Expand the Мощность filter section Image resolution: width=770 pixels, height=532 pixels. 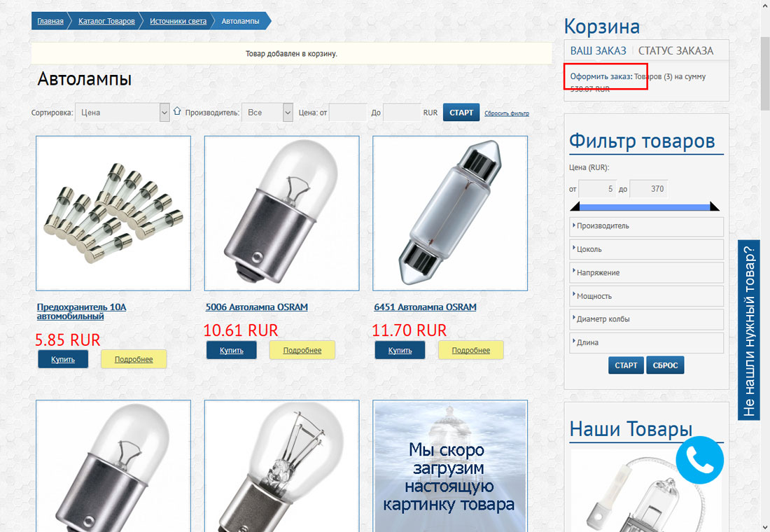[x=646, y=296]
